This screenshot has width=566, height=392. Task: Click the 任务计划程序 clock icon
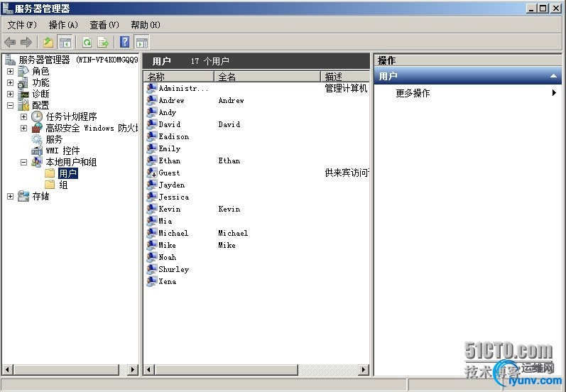(x=37, y=117)
